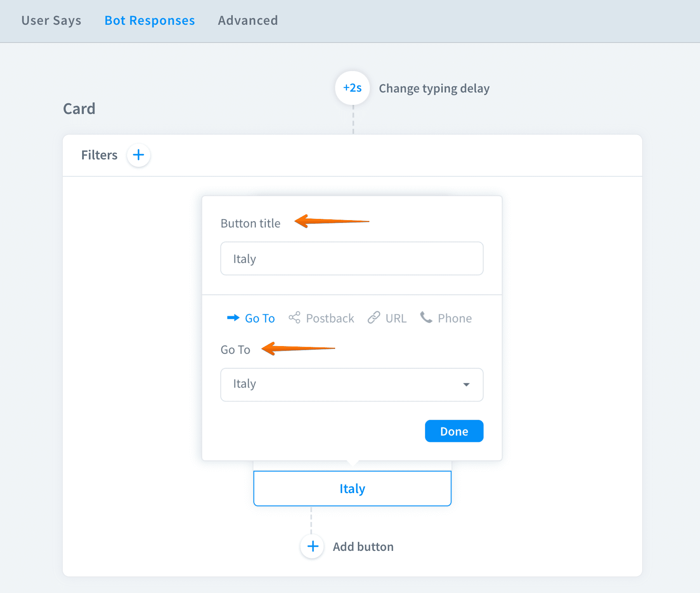The height and width of the screenshot is (593, 700).
Task: Click the plus icon next to Filters
Action: [x=138, y=155]
